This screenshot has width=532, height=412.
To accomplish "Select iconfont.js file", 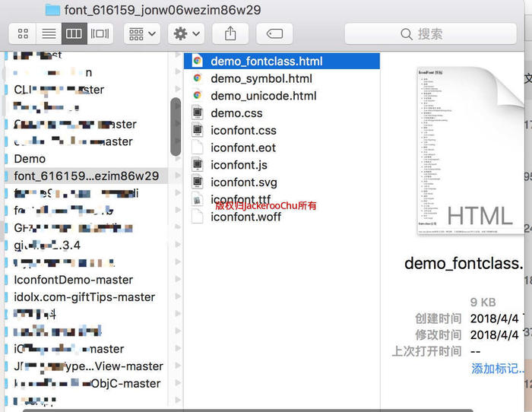I will click(282, 165).
